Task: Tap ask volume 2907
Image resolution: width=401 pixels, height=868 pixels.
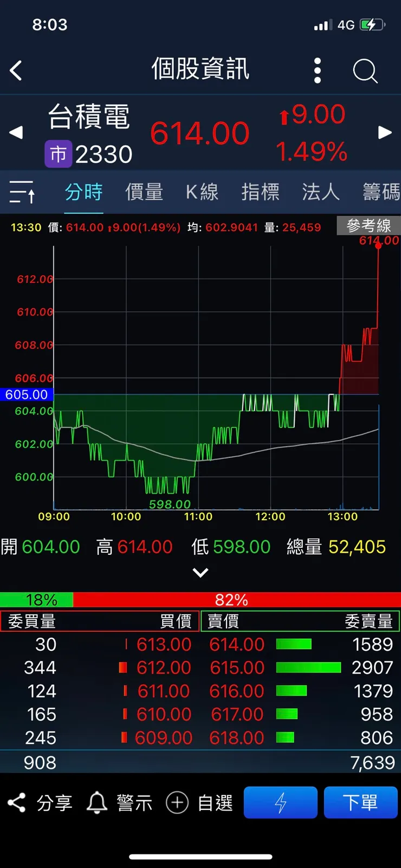Action: 372,668
